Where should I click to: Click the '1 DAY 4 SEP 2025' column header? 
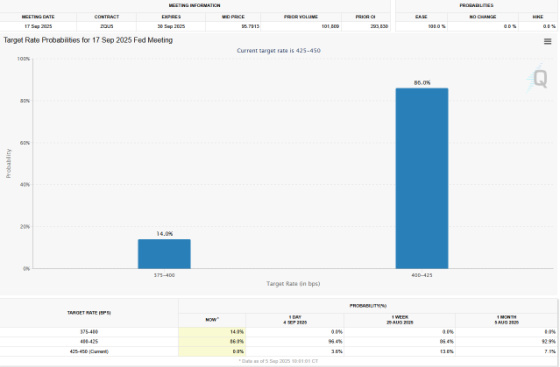[295, 320]
